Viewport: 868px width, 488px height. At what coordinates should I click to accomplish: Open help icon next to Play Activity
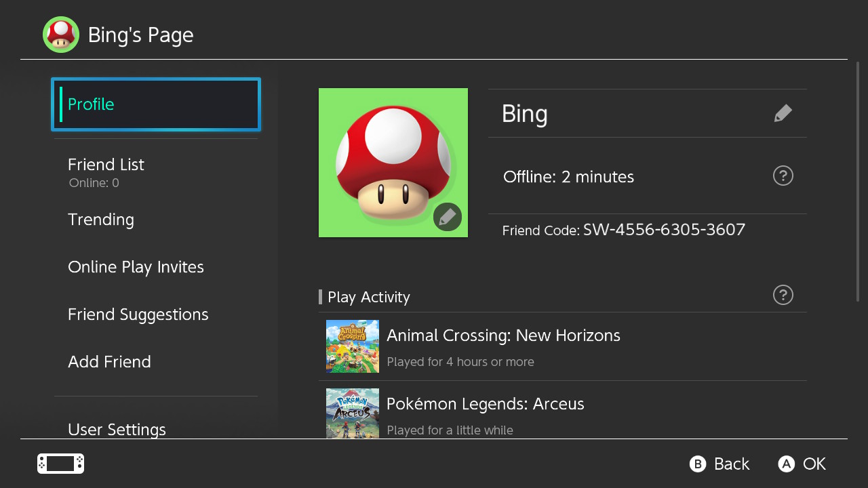783,295
